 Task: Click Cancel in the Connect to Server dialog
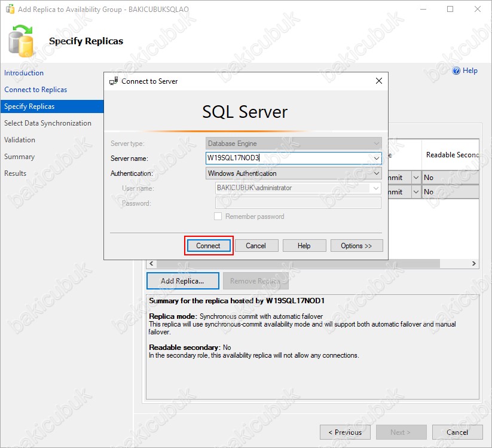(x=256, y=245)
